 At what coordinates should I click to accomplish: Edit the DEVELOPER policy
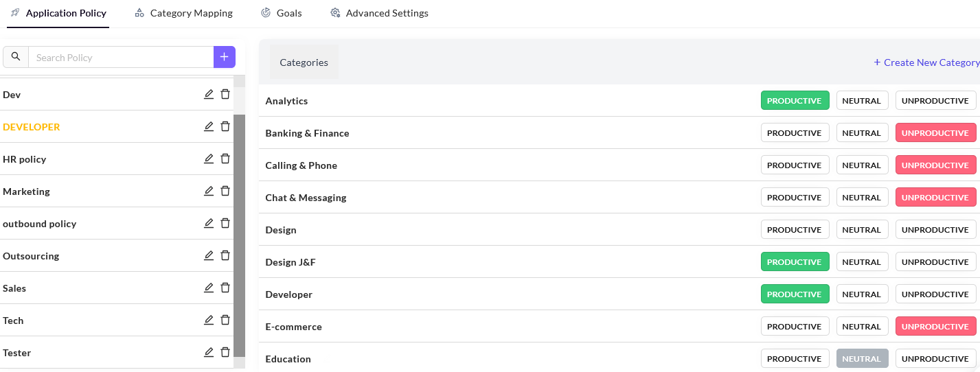point(209,126)
